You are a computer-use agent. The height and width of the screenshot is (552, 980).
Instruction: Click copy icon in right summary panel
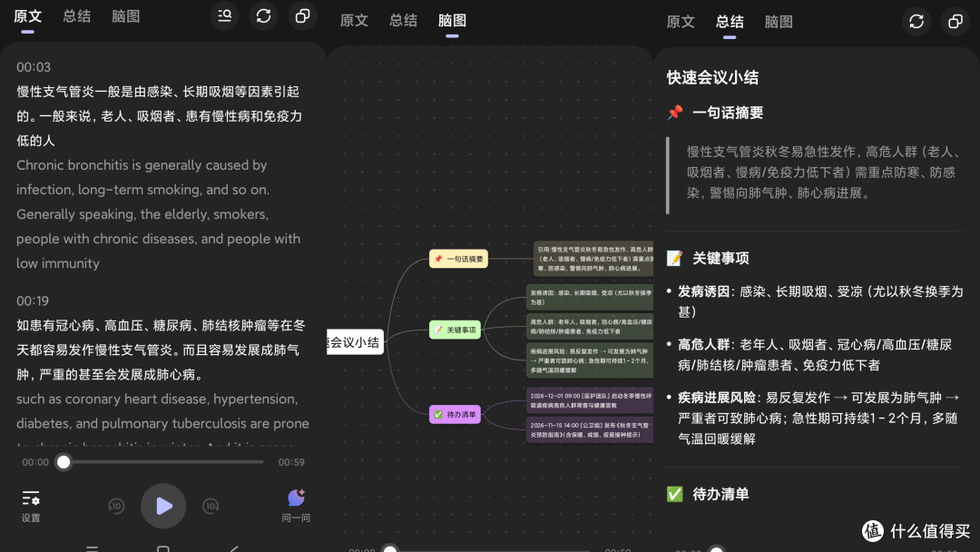(955, 22)
